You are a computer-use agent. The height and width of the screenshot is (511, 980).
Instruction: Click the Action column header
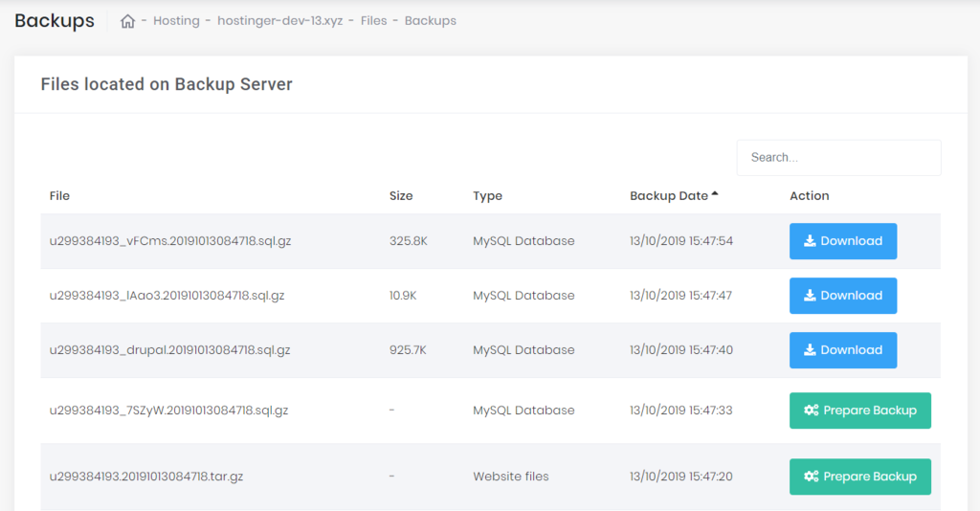click(809, 196)
